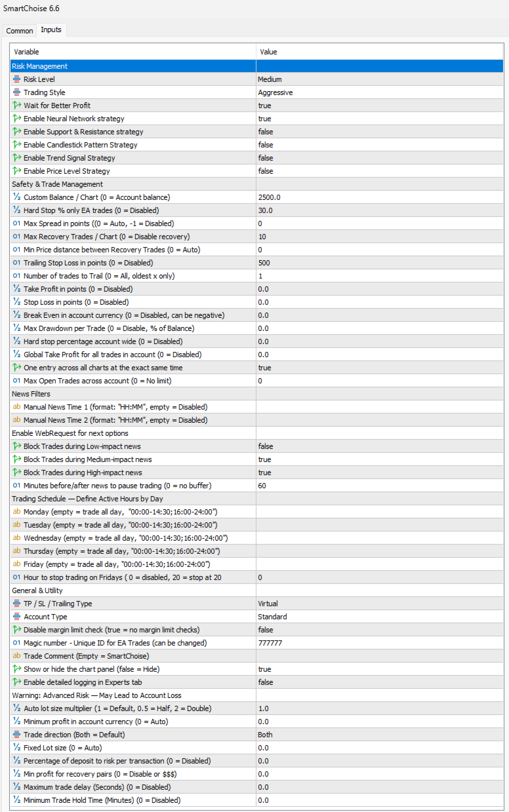
Task: Click the empty Manual News Time 2 value field
Action: pos(380,420)
